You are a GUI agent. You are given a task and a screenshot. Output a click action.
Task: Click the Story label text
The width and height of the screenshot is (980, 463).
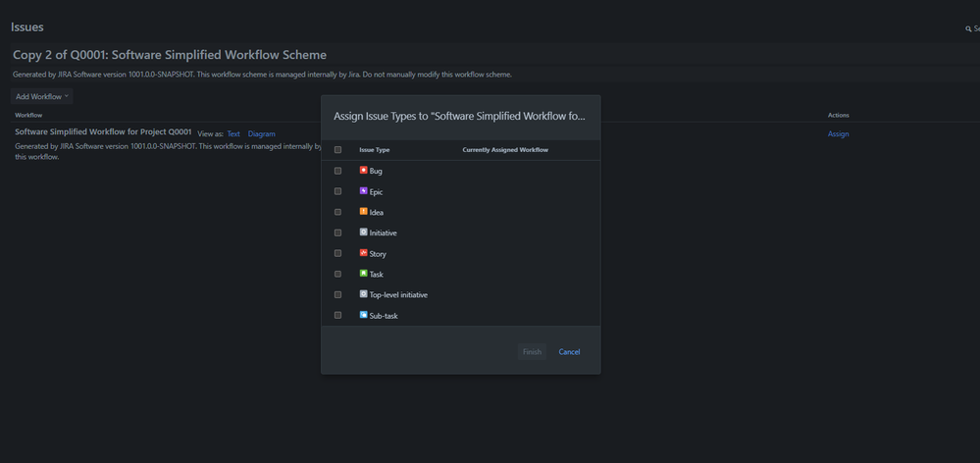(x=378, y=254)
